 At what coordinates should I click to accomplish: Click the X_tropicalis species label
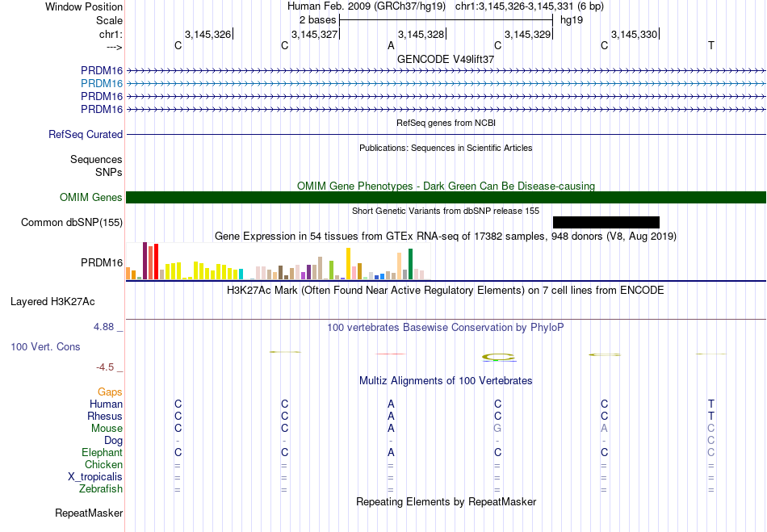coord(95,477)
